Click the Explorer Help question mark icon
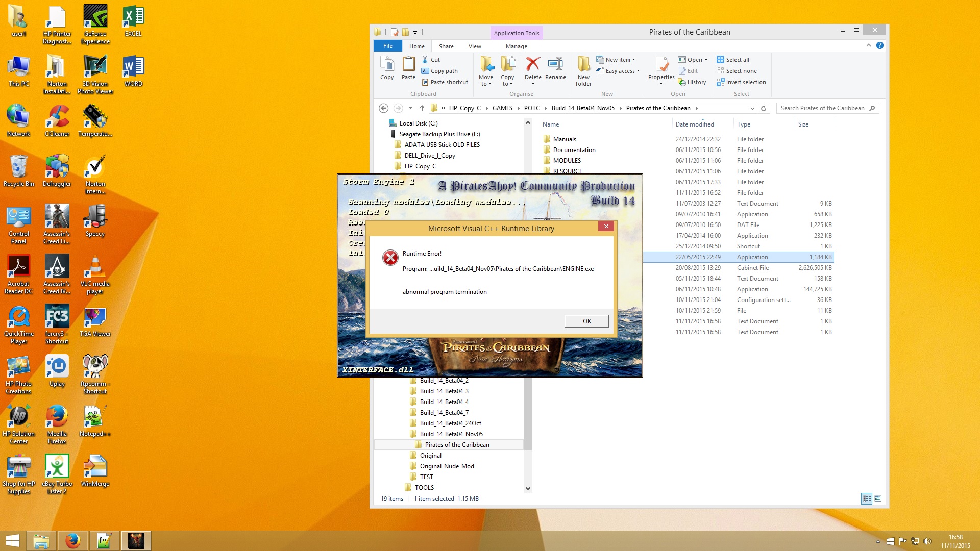980x551 pixels. tap(880, 45)
